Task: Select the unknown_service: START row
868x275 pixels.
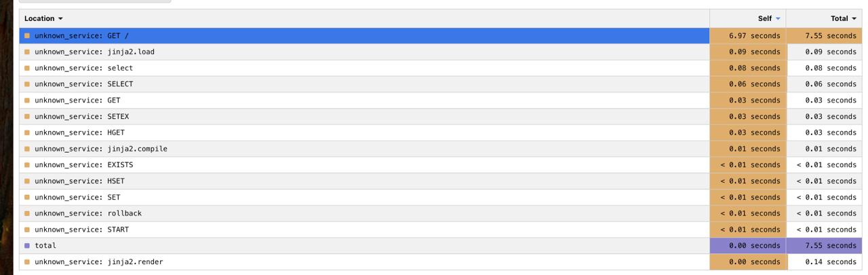Action: point(441,230)
